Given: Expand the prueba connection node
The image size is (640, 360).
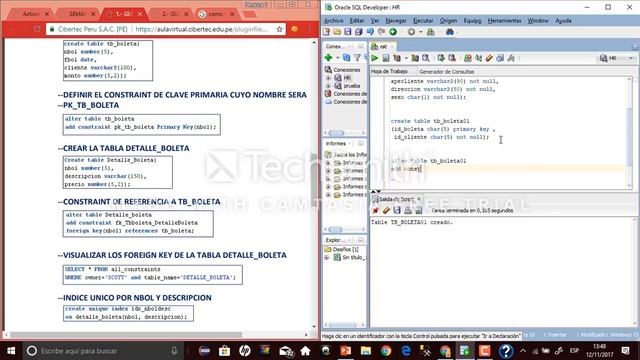Looking at the screenshot, I should [x=328, y=86].
